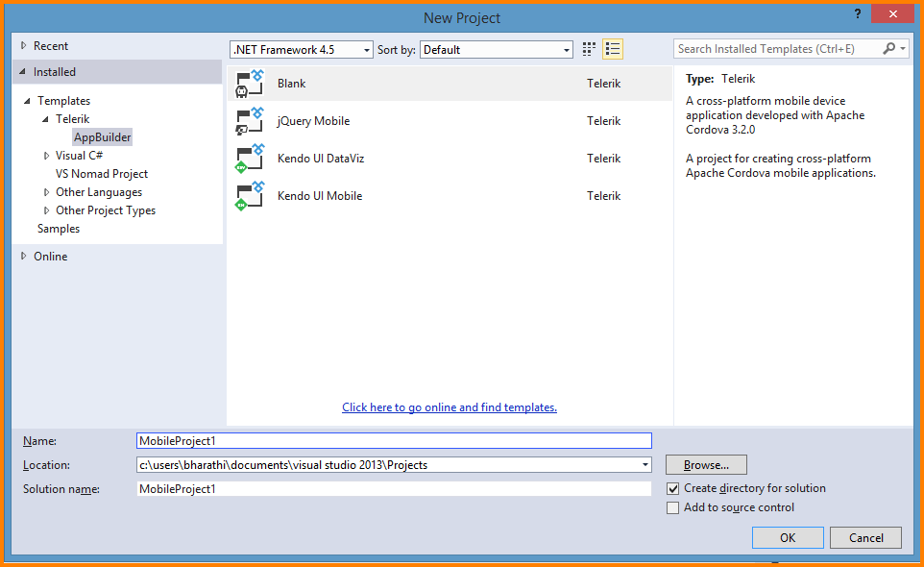Select Samples in the tree
924x567 pixels.
point(59,229)
